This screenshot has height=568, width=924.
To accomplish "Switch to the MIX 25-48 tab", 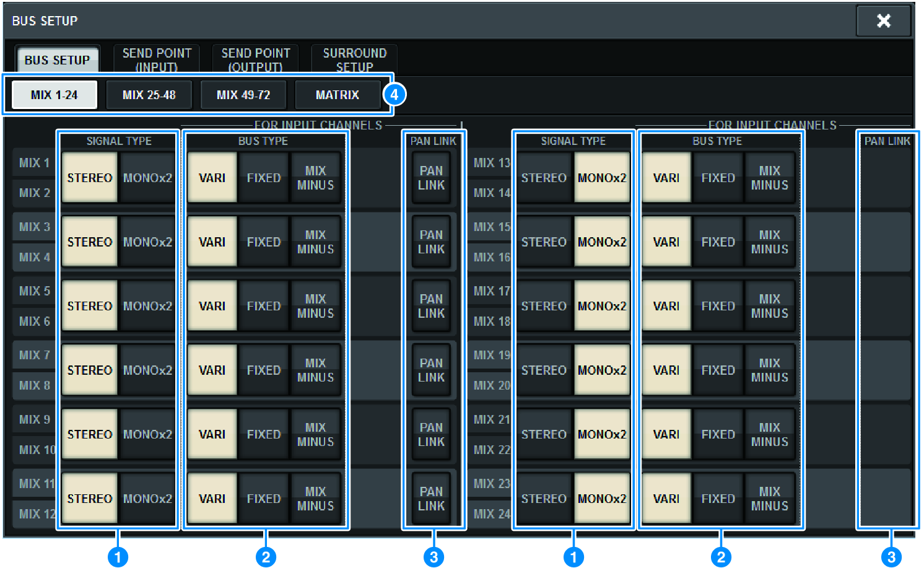I will coord(149,94).
